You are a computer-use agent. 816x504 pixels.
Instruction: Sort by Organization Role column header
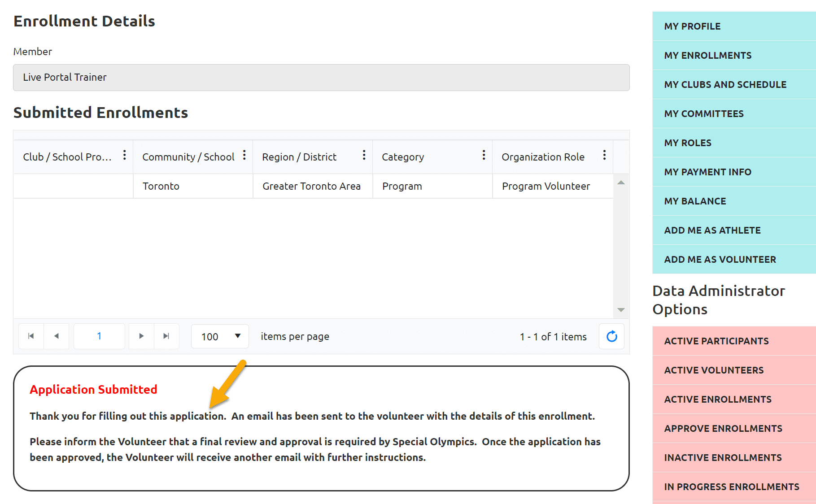tap(543, 157)
